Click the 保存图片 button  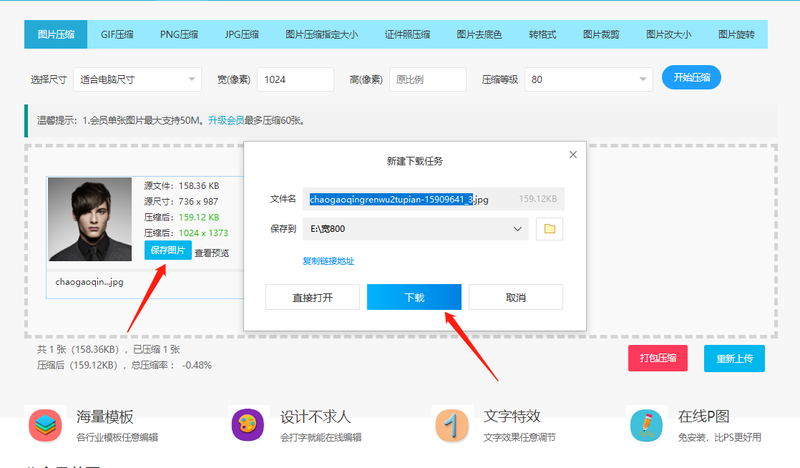168,250
